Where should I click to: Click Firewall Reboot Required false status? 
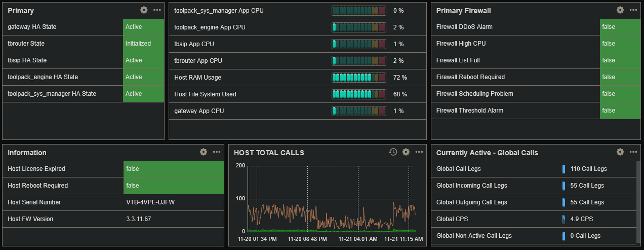[x=620, y=77]
